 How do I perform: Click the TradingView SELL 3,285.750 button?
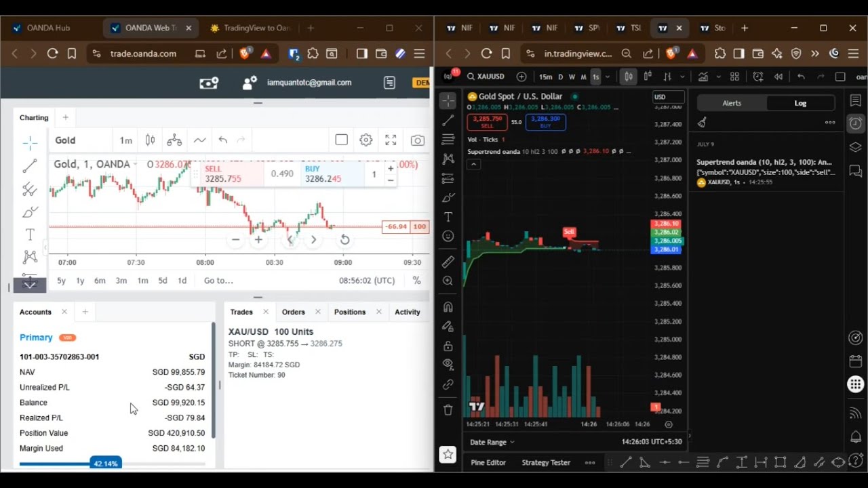point(487,122)
